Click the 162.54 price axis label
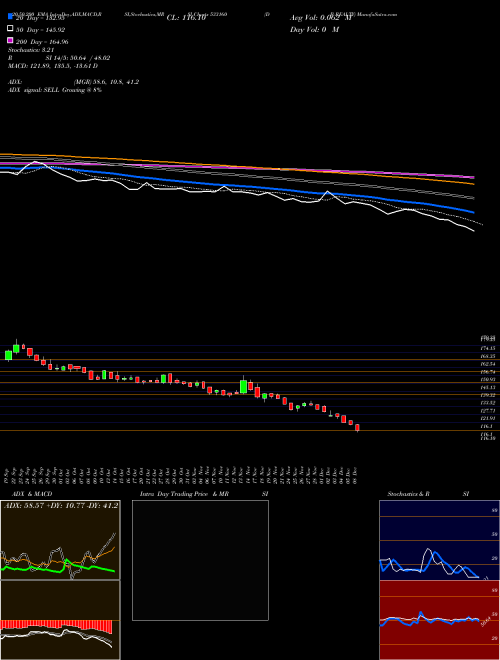The height and width of the screenshot is (660, 500). [488, 364]
